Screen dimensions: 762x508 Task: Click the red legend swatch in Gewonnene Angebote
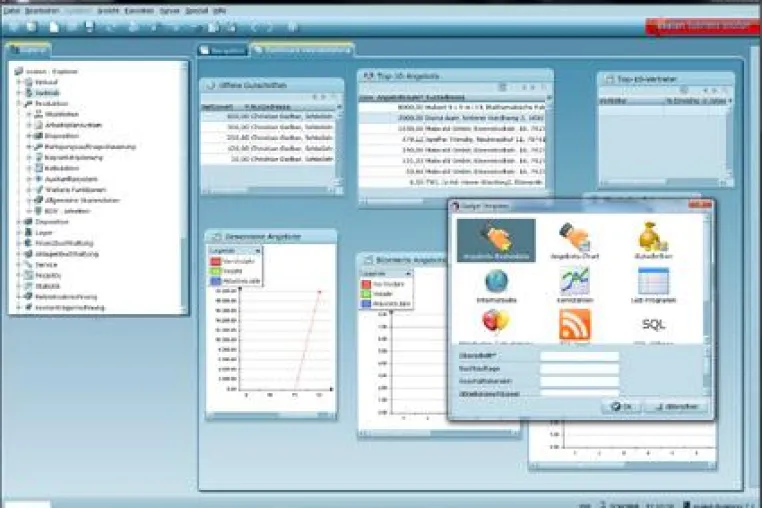pyautogui.click(x=215, y=262)
